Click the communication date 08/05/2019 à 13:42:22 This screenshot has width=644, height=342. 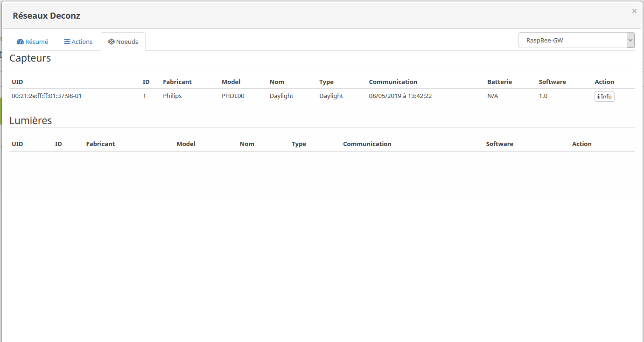(400, 96)
